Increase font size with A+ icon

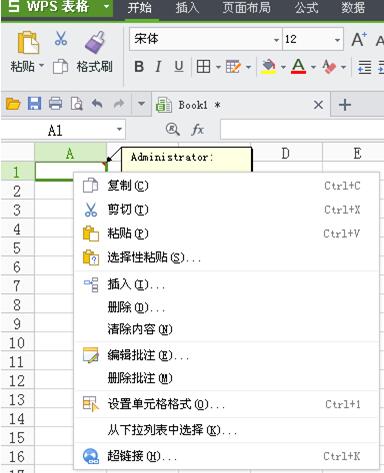click(x=359, y=40)
